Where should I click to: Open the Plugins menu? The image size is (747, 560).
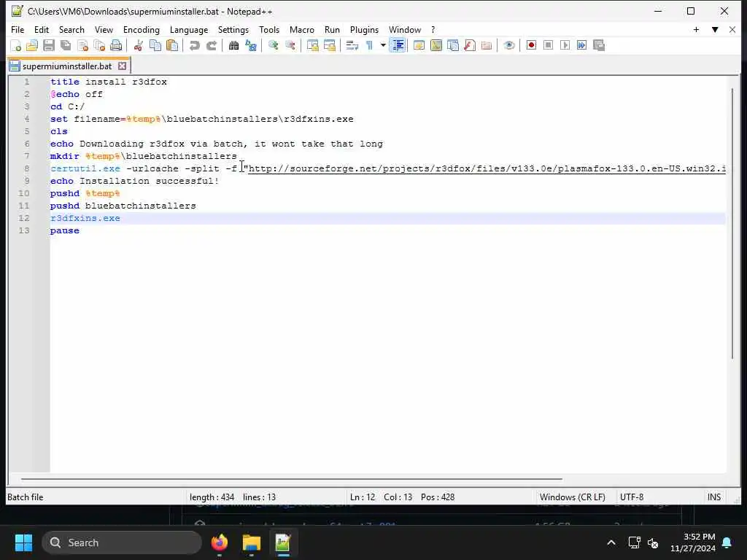[x=364, y=29]
